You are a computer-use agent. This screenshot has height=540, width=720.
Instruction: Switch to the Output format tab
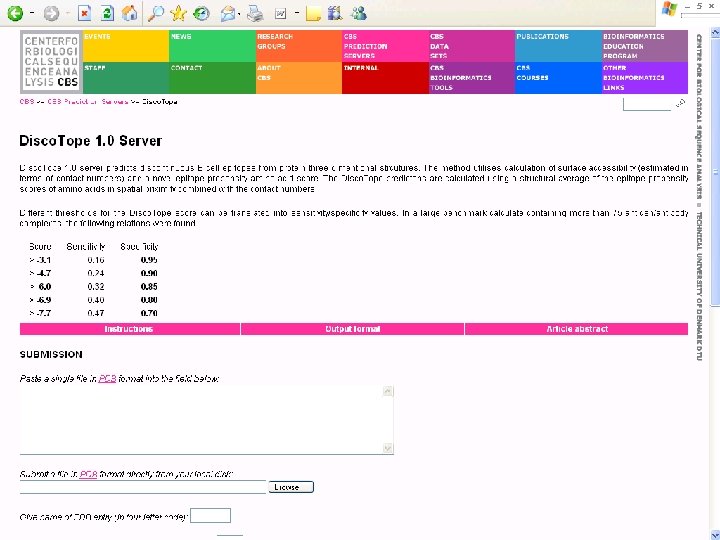click(352, 329)
